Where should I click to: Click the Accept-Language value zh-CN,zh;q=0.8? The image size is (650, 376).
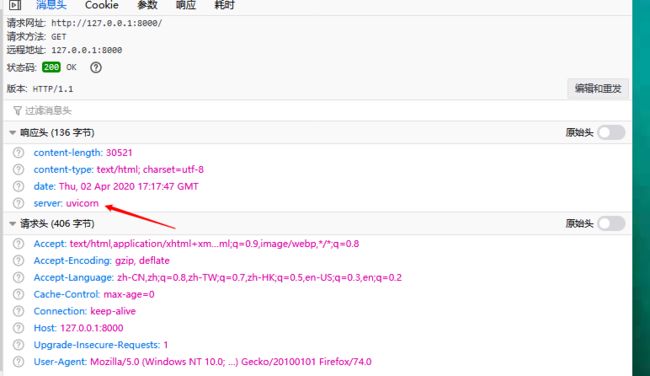click(x=260, y=277)
